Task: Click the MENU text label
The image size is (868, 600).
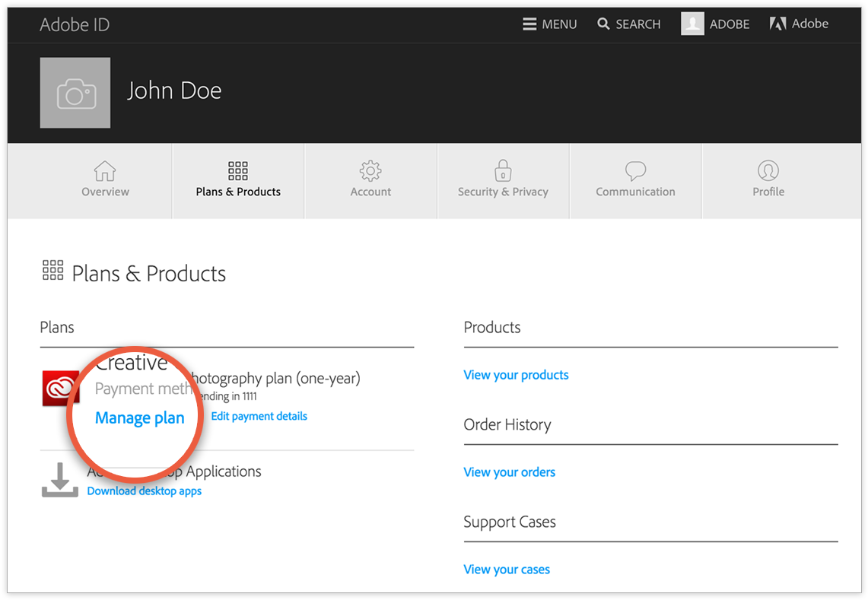Action: pyautogui.click(x=559, y=24)
